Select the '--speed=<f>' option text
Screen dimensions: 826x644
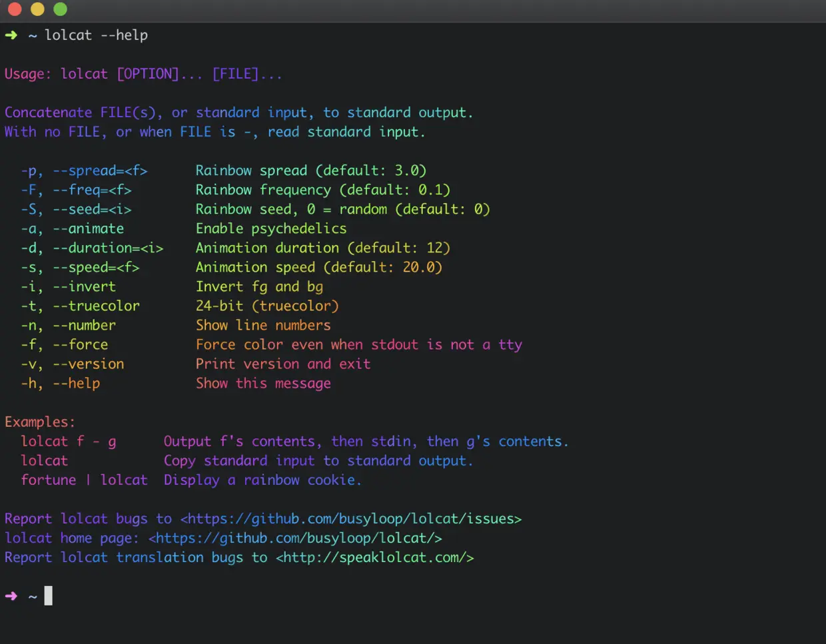pyautogui.click(x=96, y=267)
